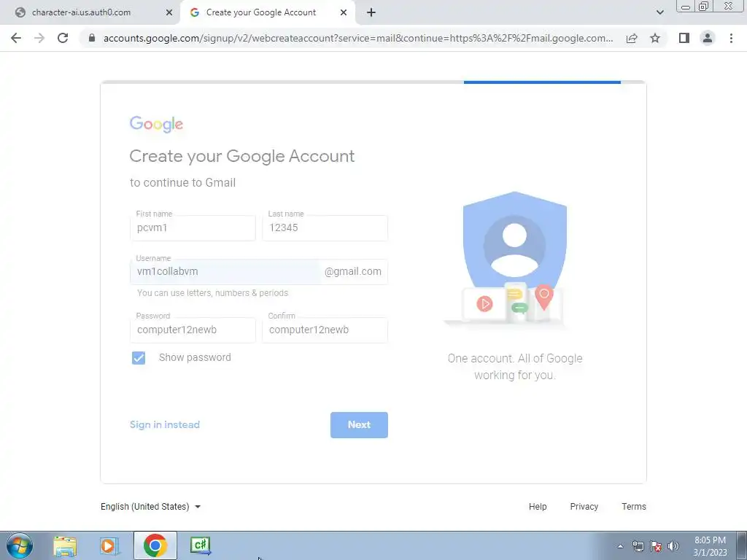747x560 pixels.
Task: Open the Chrome profile avatar icon
Action: click(x=708, y=38)
